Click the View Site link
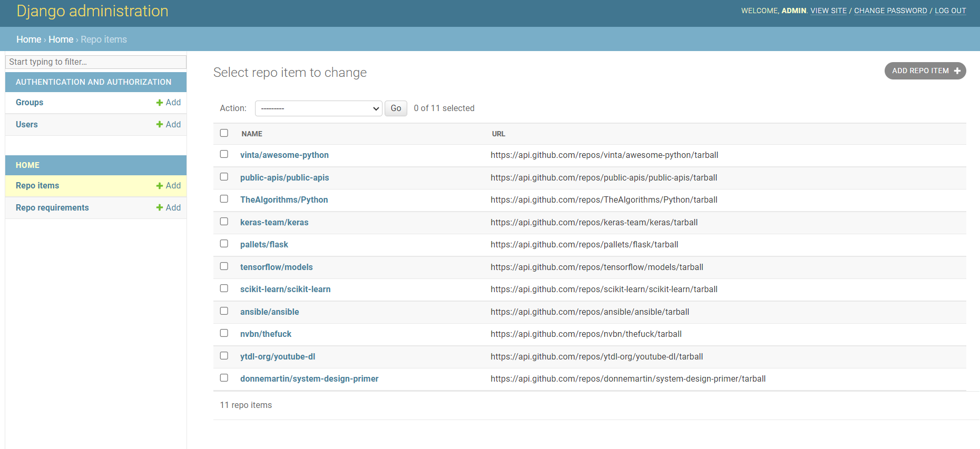980x449 pixels. coord(829,11)
